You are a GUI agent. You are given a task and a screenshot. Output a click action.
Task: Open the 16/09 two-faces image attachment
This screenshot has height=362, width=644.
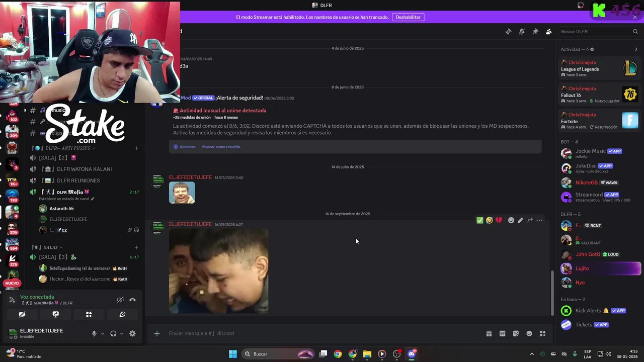click(x=218, y=271)
